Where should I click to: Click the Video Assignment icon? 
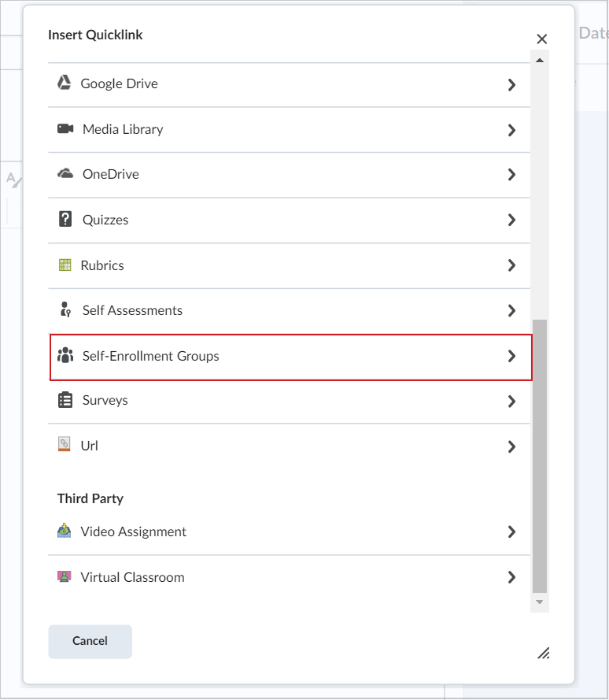[65, 531]
